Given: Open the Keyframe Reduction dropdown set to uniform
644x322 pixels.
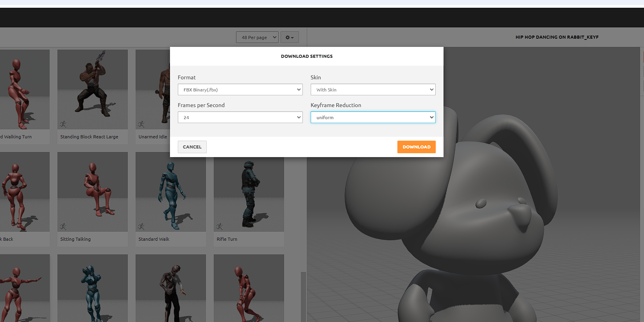Looking at the screenshot, I should point(373,117).
